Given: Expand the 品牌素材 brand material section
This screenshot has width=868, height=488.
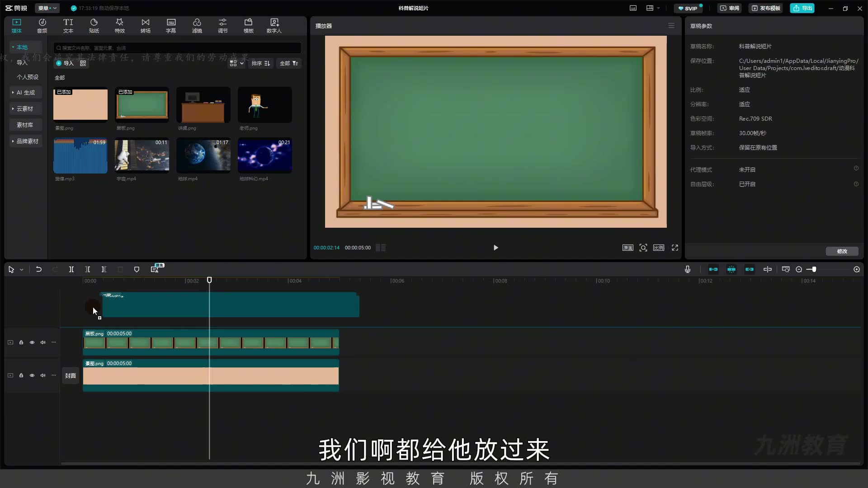Looking at the screenshot, I should click(x=25, y=141).
